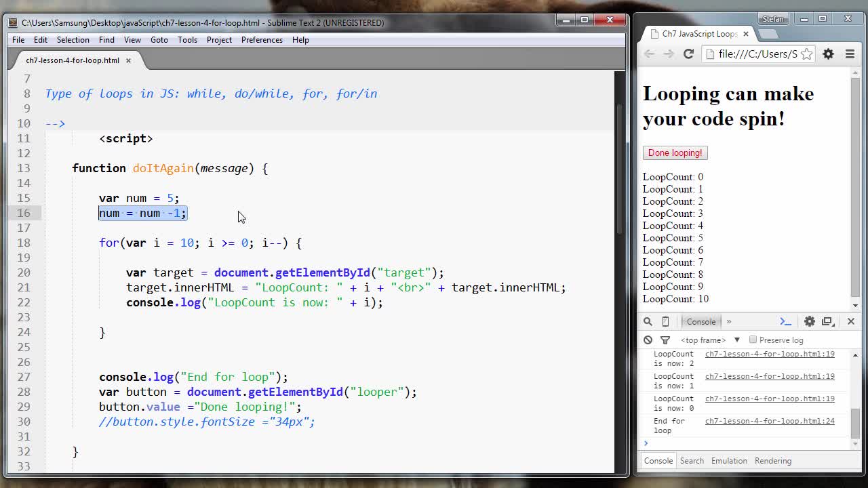Expand the hidden DevTools panels chevron
This screenshot has width=868, height=488.
pos(729,321)
